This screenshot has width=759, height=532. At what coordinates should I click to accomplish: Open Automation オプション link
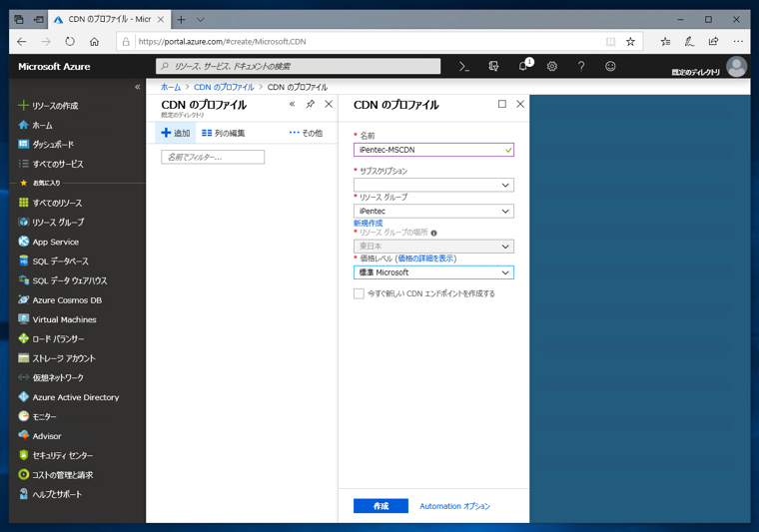pos(455,506)
